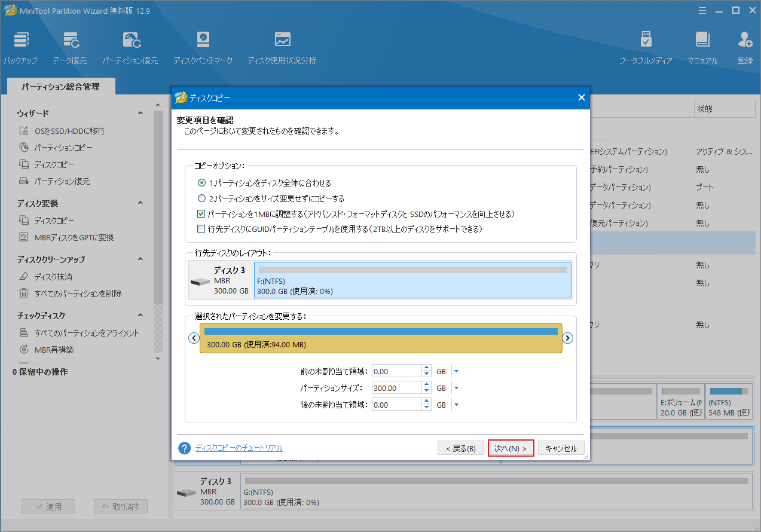Select ディスク抹消 in the sidebar
Image resolution: width=761 pixels, height=532 pixels.
pyautogui.click(x=53, y=277)
